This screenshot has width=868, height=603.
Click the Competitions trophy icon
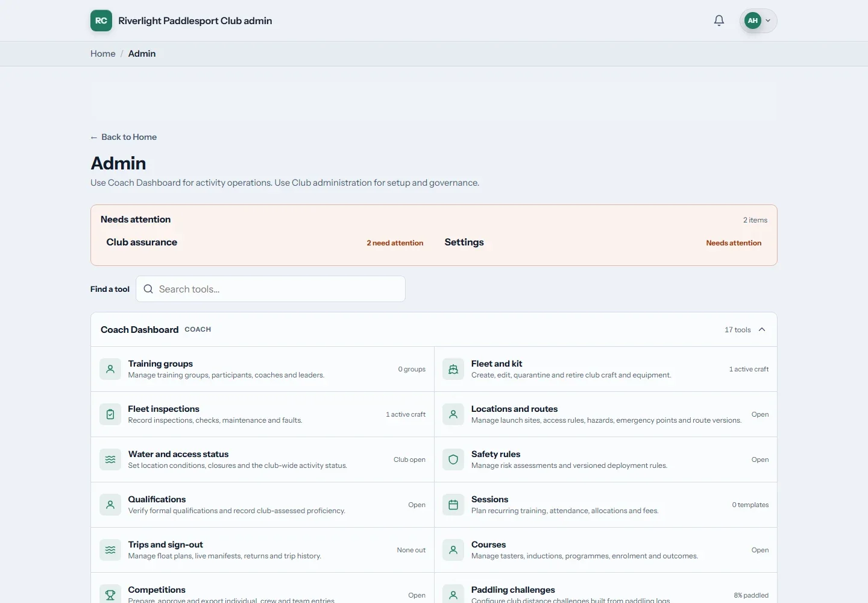[x=110, y=595]
